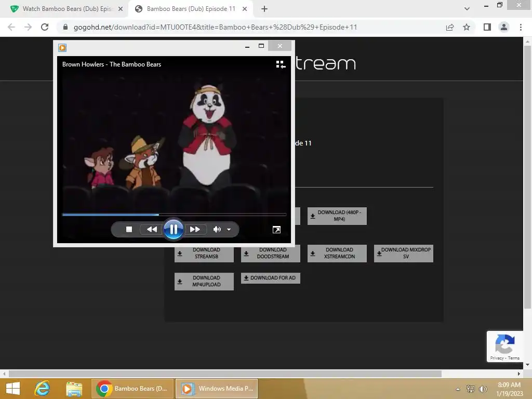The image size is (532, 399).
Task: Close the Bamboo Bears Episode 11 tab
Action: pyautogui.click(x=245, y=9)
